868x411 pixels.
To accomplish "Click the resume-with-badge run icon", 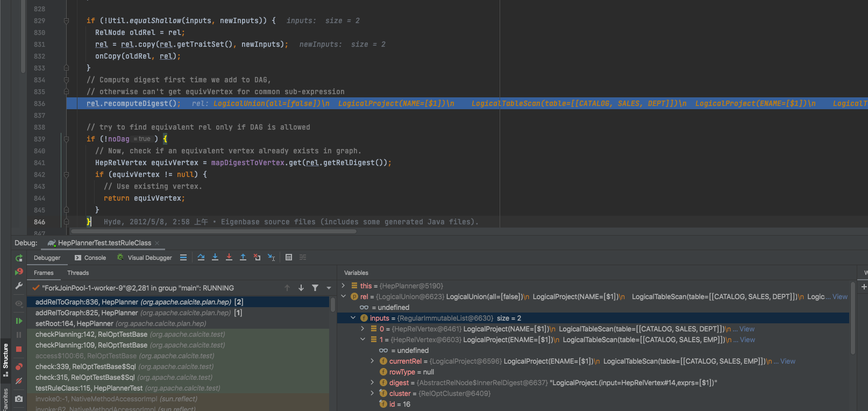I will [19, 272].
